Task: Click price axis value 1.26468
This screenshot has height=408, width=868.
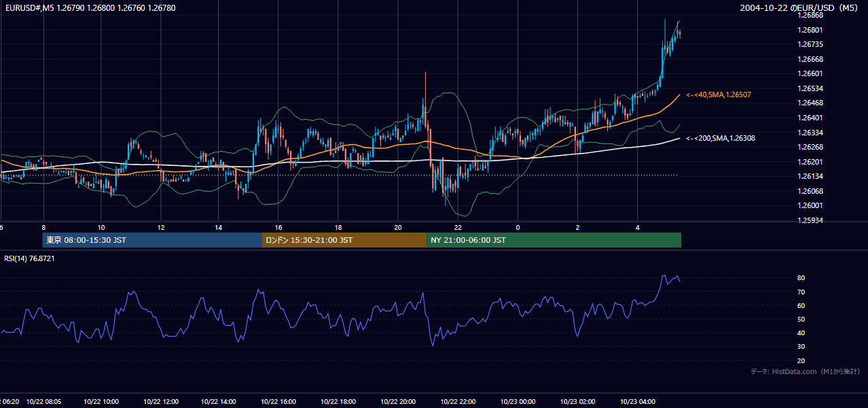Action: (x=809, y=103)
